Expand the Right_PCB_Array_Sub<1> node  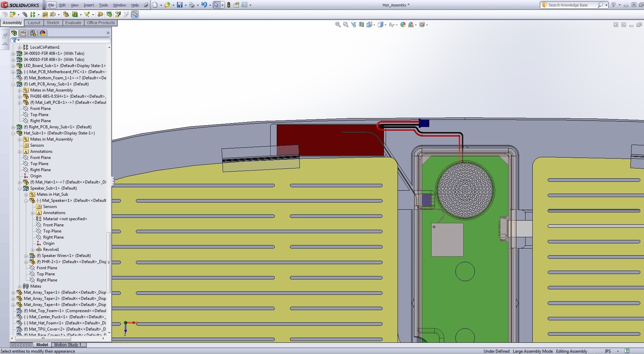[13, 127]
